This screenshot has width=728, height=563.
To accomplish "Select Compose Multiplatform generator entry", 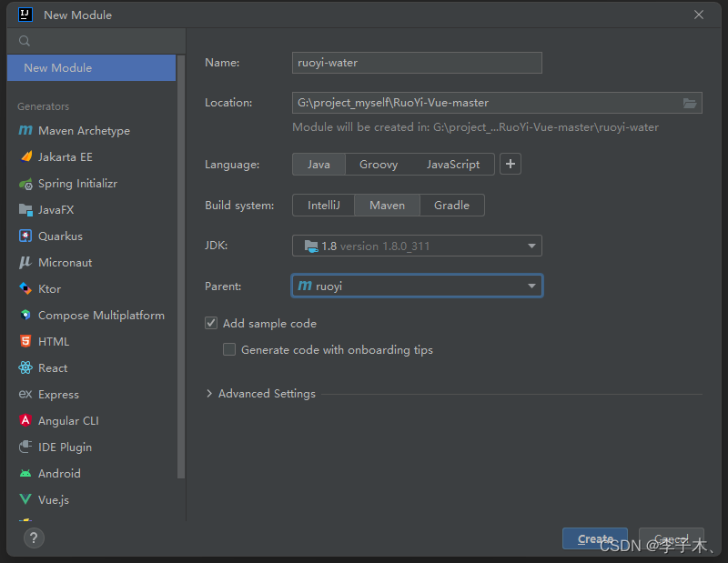I will point(92,315).
